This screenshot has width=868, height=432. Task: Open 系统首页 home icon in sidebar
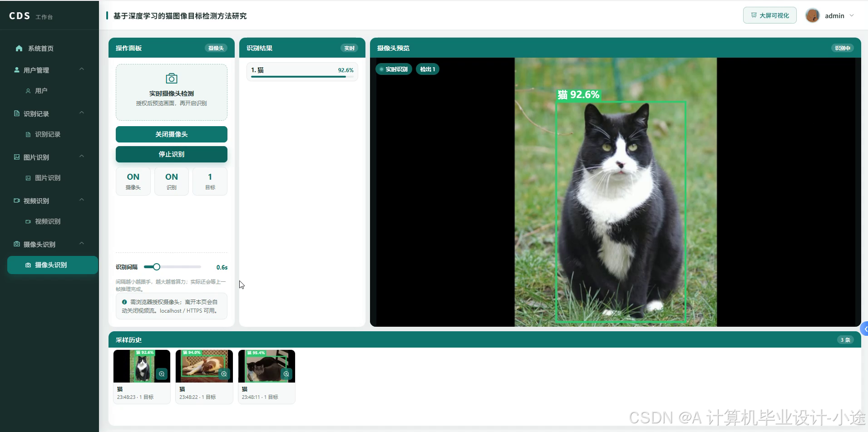(x=19, y=48)
